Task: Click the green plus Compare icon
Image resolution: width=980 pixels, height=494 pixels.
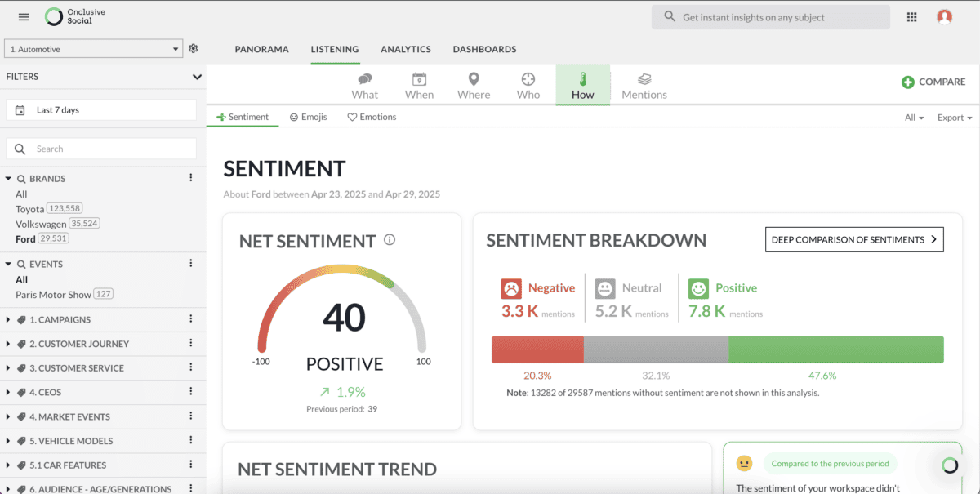Action: coord(907,82)
